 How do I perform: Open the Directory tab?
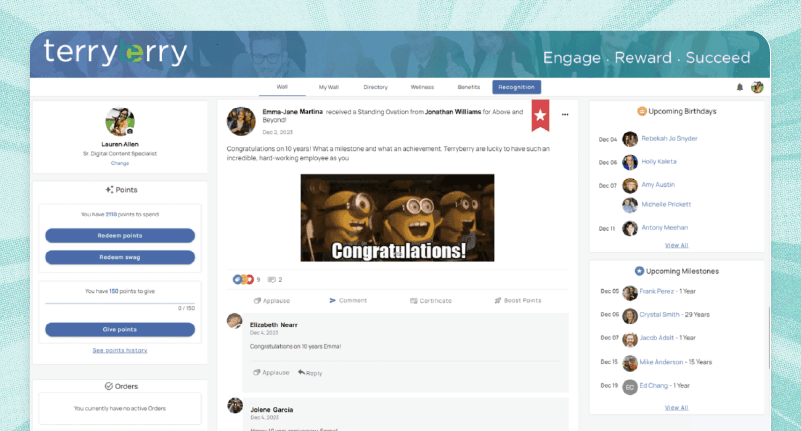pyautogui.click(x=375, y=87)
